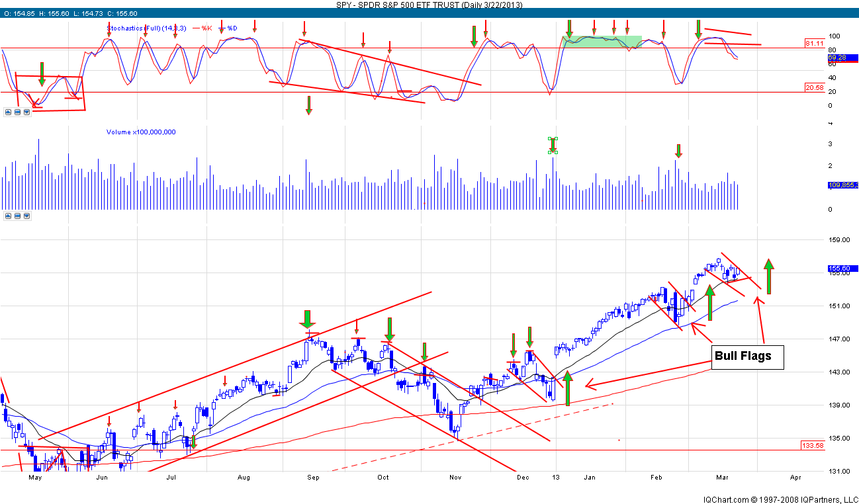Screen dimensions: 859x504
Task: Click the %D legend entry
Action: tap(229, 28)
